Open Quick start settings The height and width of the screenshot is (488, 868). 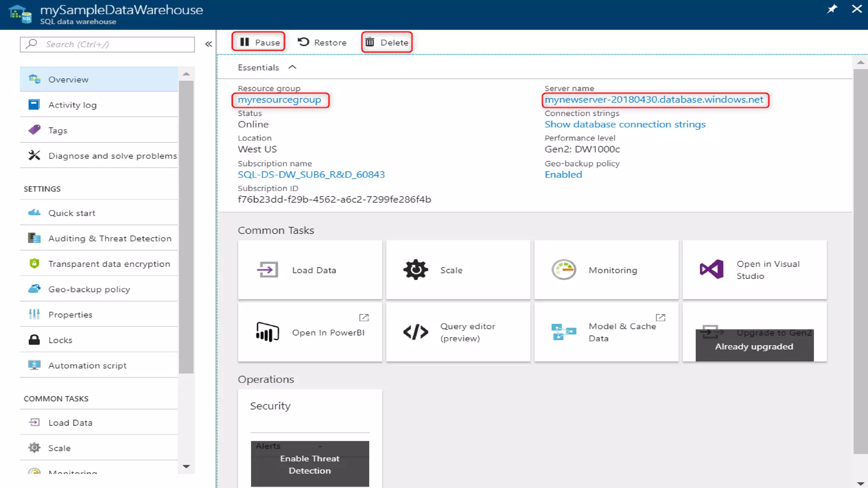point(99,213)
